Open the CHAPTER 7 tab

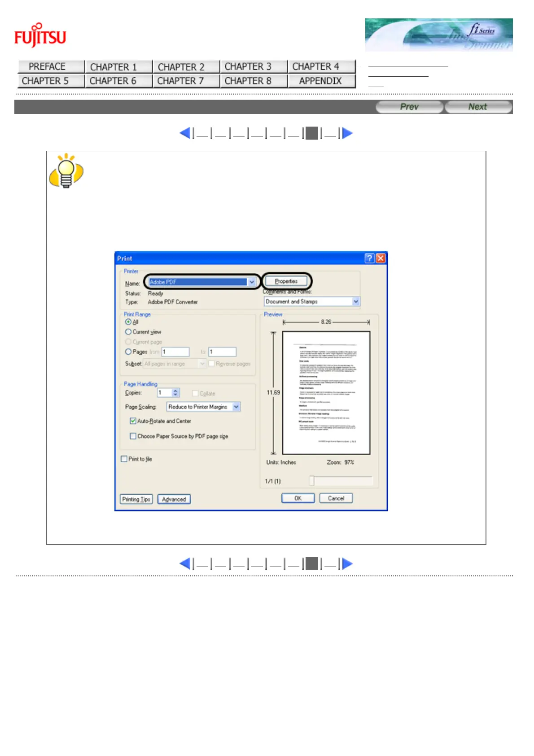(186, 81)
